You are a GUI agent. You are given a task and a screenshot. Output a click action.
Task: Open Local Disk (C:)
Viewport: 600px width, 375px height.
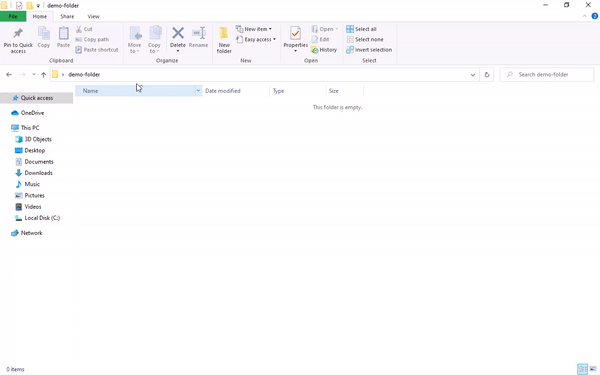click(x=42, y=218)
